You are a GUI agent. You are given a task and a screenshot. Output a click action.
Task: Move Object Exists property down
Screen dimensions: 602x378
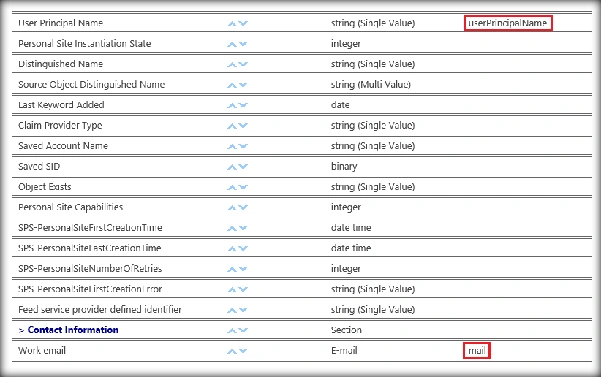pyautogui.click(x=243, y=187)
